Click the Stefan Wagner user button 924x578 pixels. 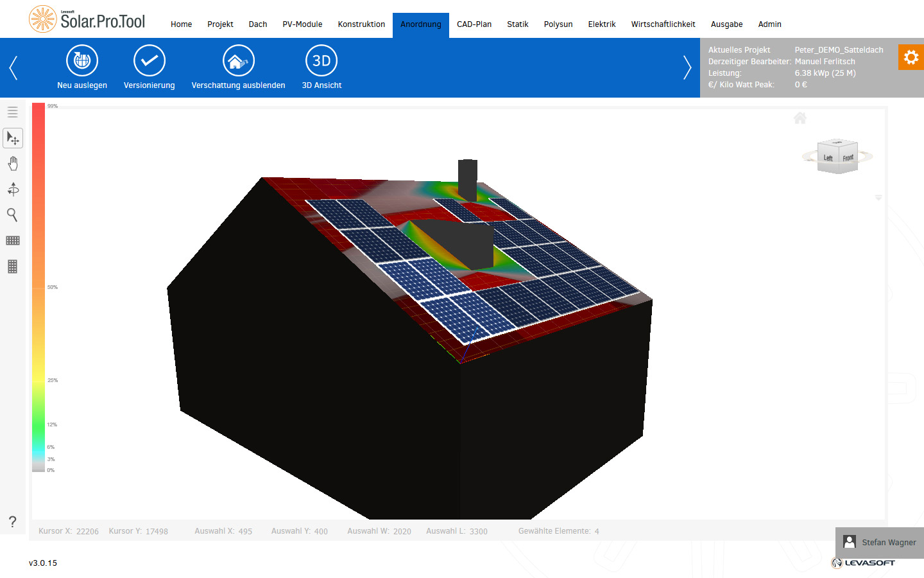click(x=880, y=543)
